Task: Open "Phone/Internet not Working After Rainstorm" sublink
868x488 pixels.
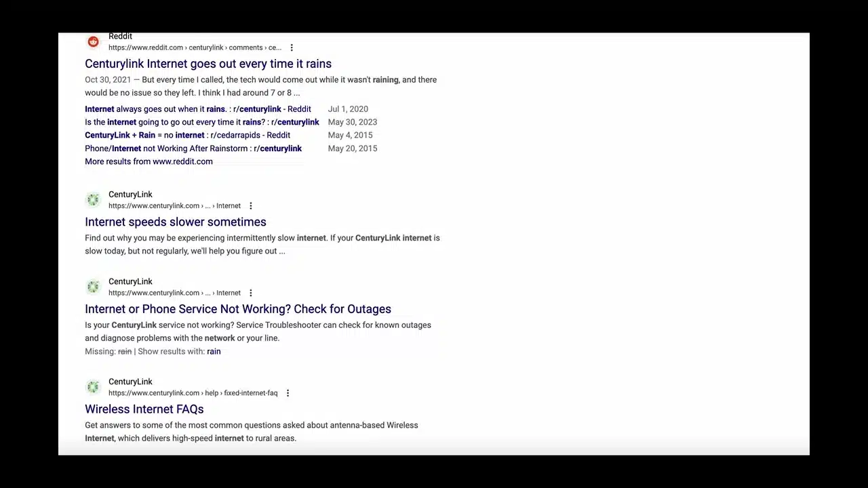Action: (x=193, y=148)
